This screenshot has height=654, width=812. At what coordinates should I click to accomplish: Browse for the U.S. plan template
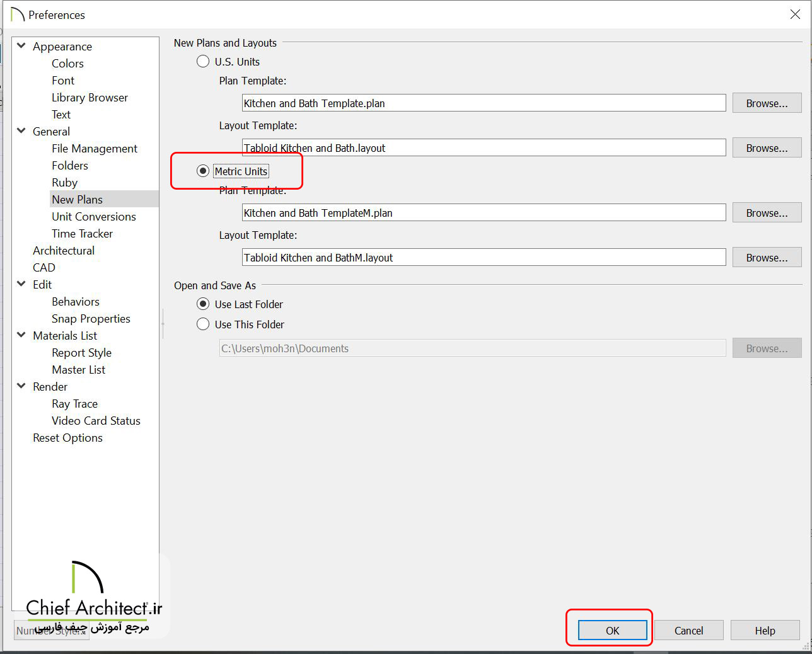click(767, 103)
